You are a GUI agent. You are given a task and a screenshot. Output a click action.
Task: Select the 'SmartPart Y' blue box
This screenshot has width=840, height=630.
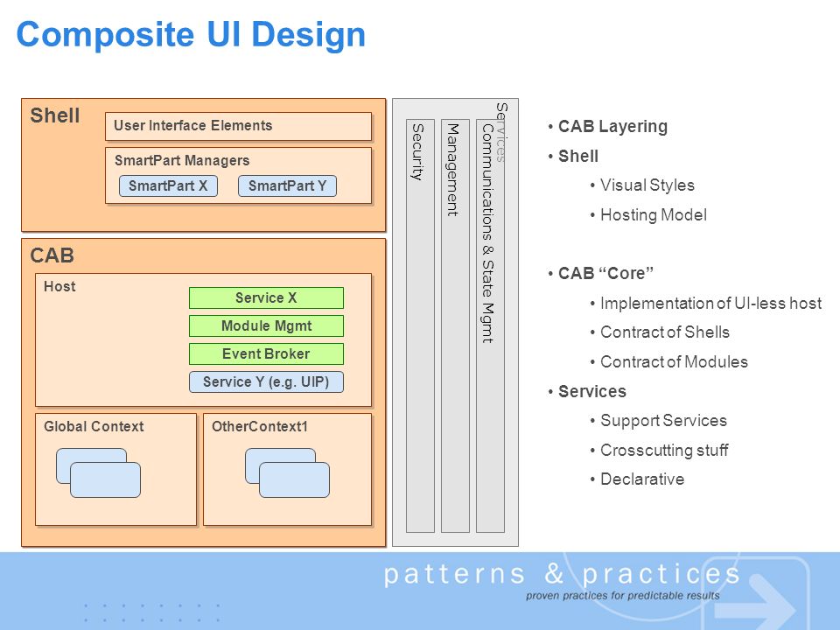(287, 185)
